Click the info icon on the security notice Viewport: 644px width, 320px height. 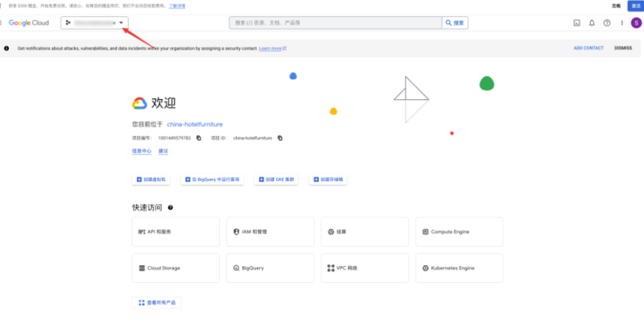point(6,48)
